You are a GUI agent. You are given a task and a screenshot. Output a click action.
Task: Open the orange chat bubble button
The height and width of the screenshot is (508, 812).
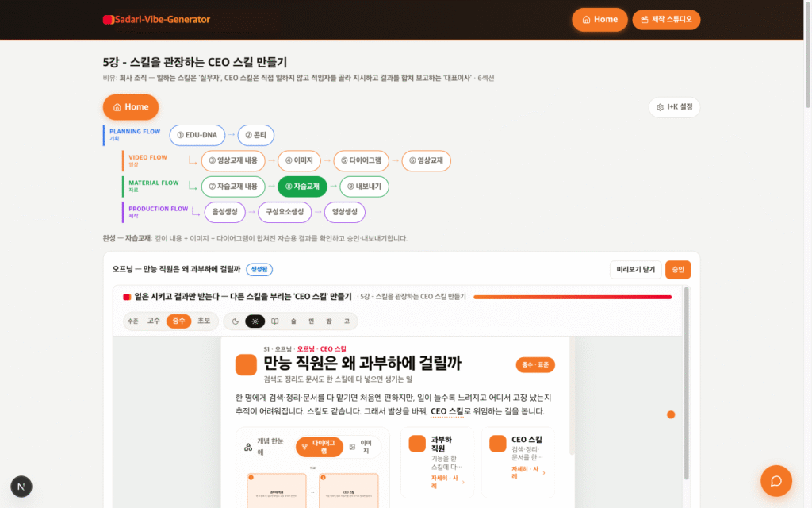click(x=776, y=481)
